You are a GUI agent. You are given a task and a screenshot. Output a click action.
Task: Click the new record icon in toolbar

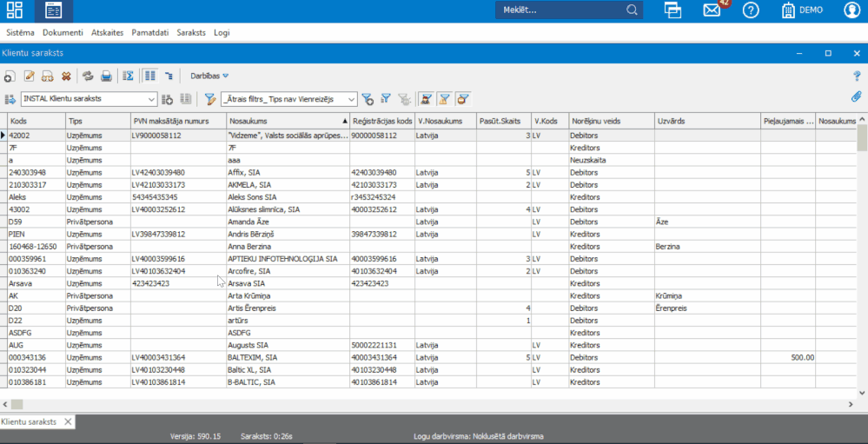(10, 76)
